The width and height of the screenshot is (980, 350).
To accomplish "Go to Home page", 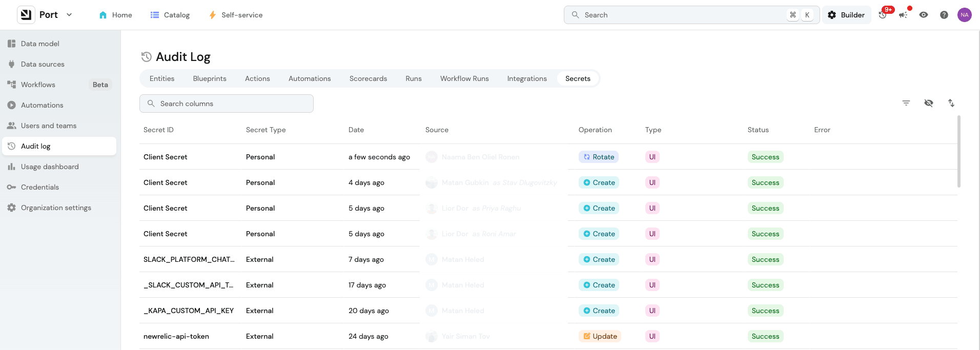I will click(115, 15).
